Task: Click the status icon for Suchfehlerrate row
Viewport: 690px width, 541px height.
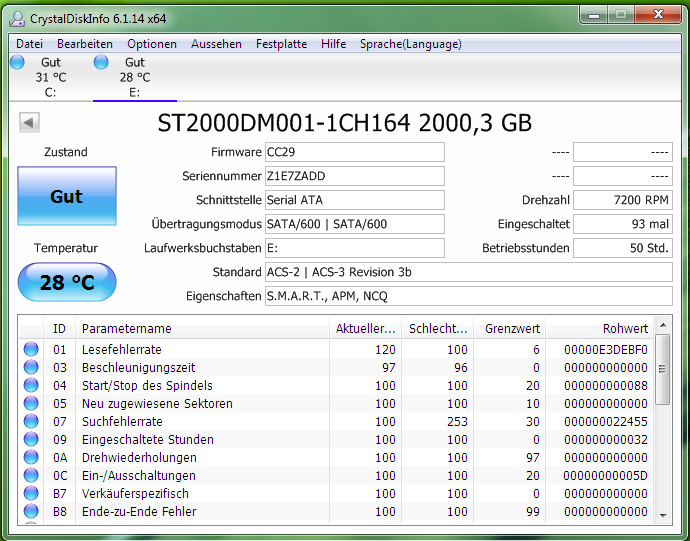Action: click(x=31, y=421)
